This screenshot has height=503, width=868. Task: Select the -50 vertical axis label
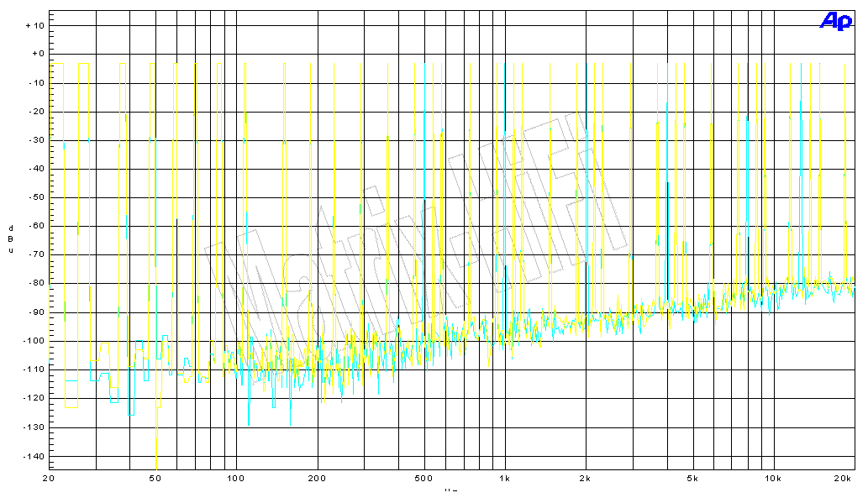point(35,197)
